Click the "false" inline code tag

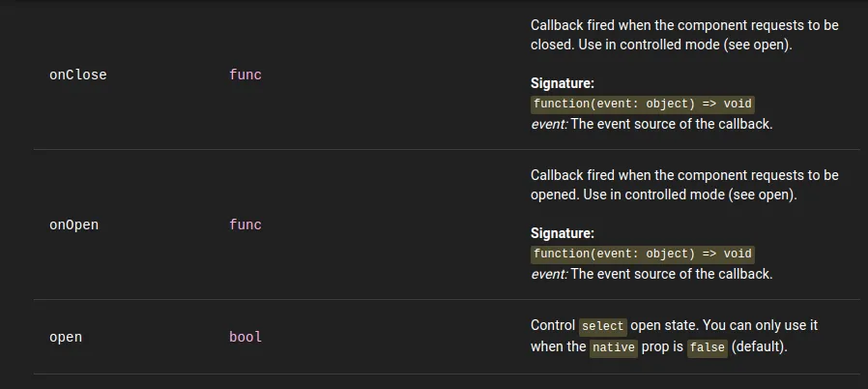707,347
